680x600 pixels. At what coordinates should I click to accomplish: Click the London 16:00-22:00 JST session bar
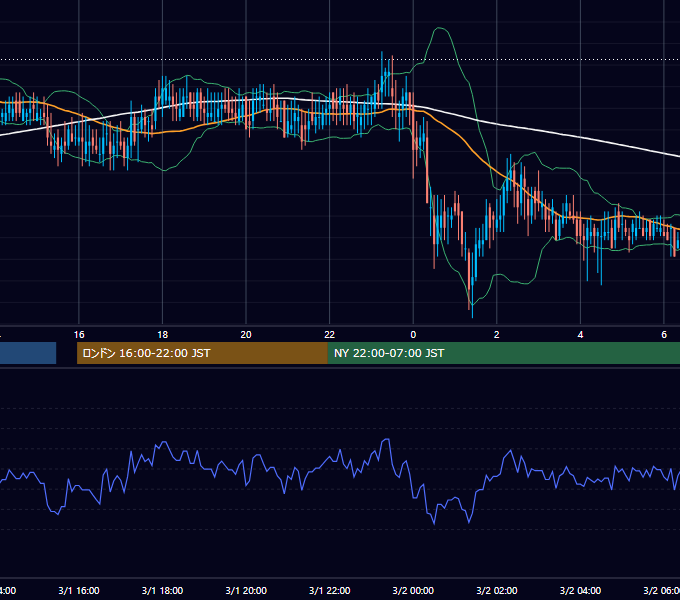202,353
